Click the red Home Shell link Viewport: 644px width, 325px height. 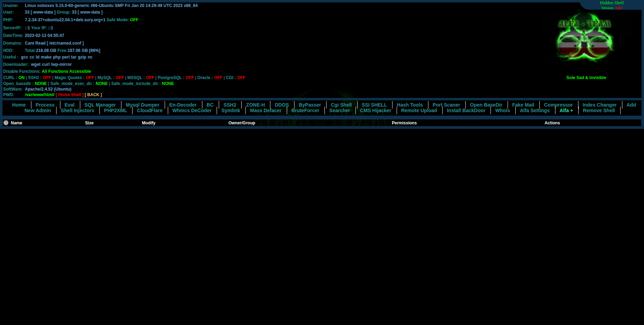[x=69, y=95]
